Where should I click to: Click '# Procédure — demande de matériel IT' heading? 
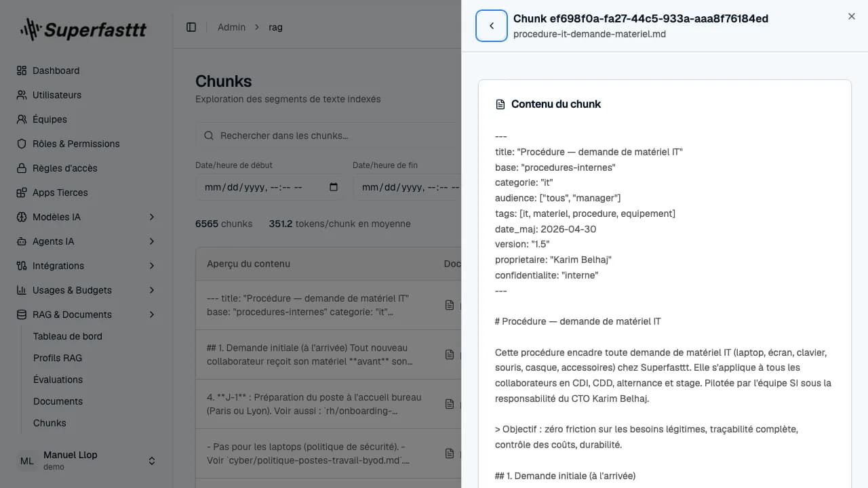click(578, 321)
